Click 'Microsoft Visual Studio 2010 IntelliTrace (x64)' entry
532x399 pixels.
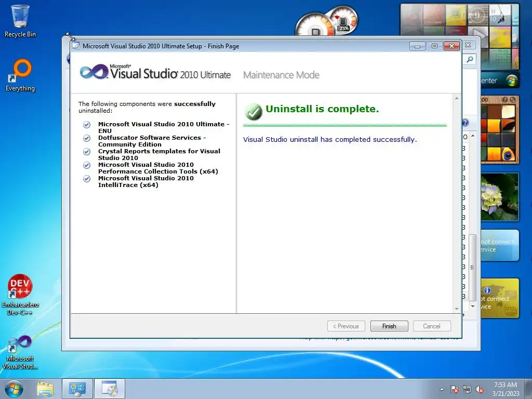coord(146,181)
